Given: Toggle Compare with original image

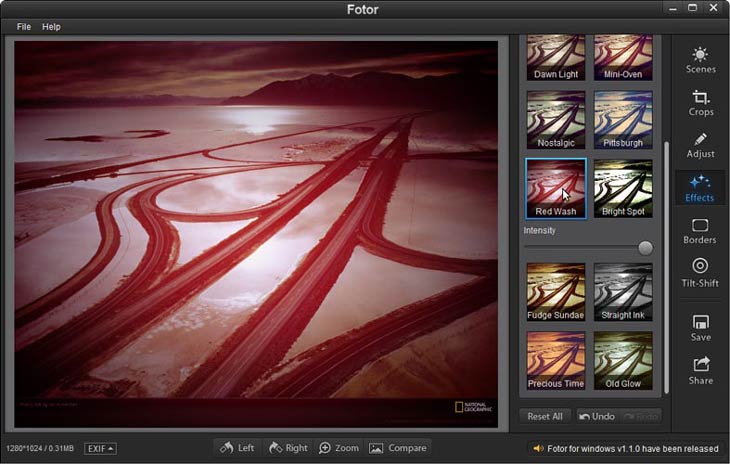Looking at the screenshot, I should [398, 448].
